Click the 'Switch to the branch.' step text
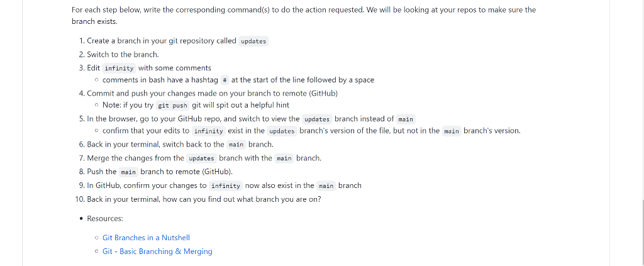Image resolution: width=644 pixels, height=266 pixels. (x=123, y=55)
